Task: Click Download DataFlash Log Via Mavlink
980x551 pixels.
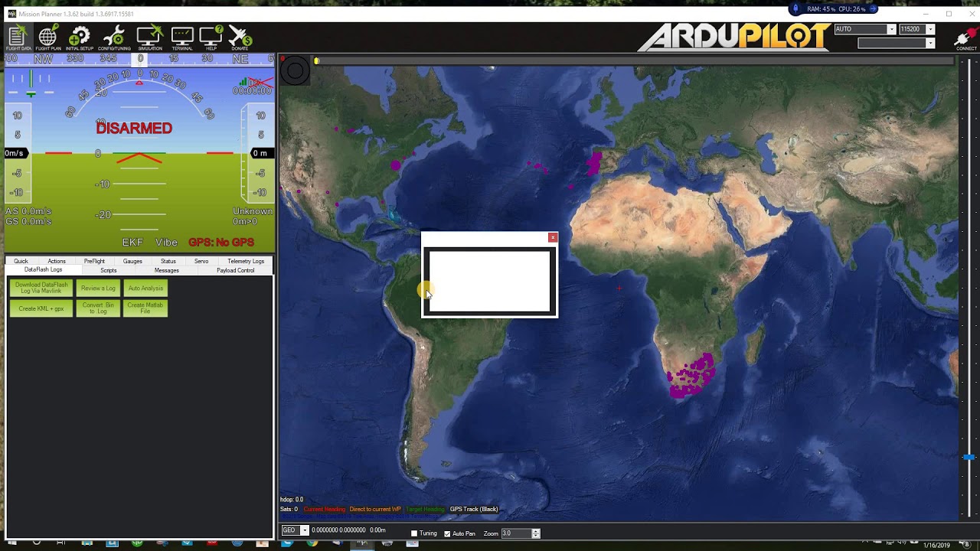Action: click(41, 288)
